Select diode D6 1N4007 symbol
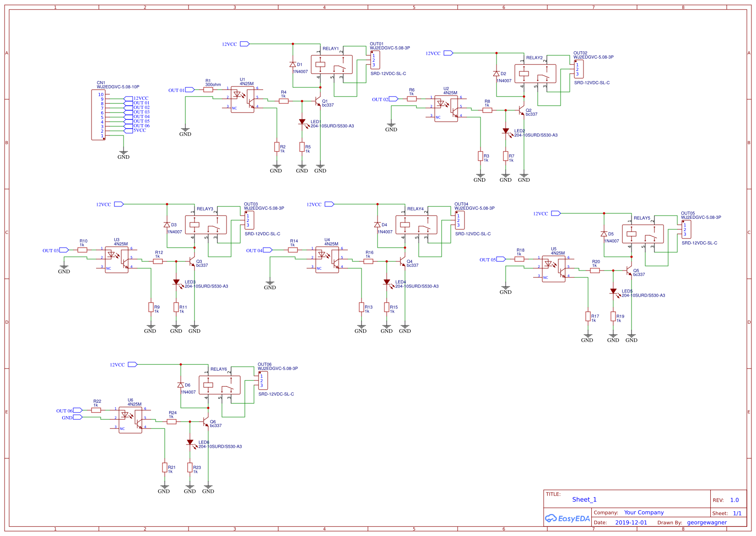Screen dimensions: 756x536 click(x=181, y=385)
